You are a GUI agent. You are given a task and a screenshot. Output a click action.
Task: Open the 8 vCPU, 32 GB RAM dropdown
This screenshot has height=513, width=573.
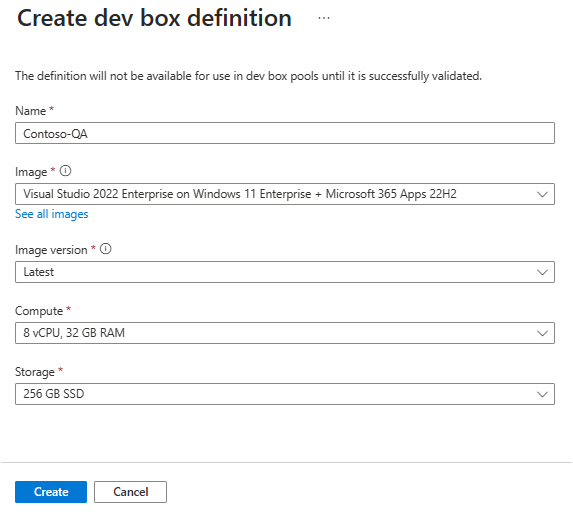pos(285,333)
